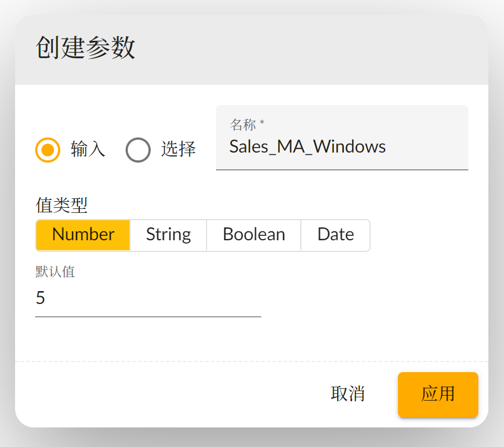Click the 创建参数 dialog title
The width and height of the screenshot is (504, 447).
pos(85,48)
